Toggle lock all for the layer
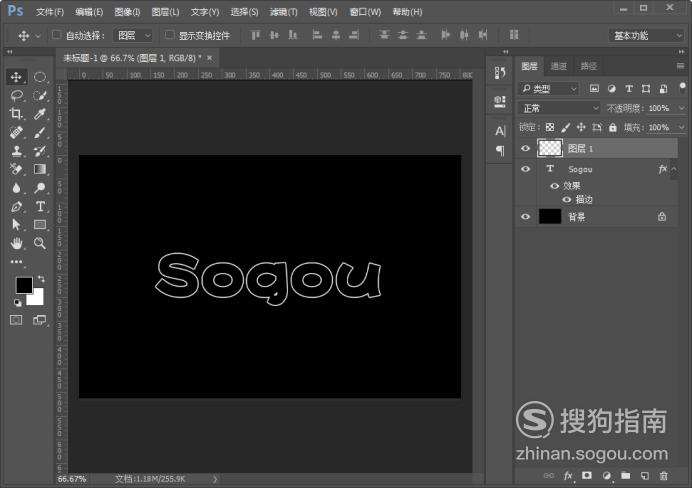The width and height of the screenshot is (692, 488). (x=613, y=128)
